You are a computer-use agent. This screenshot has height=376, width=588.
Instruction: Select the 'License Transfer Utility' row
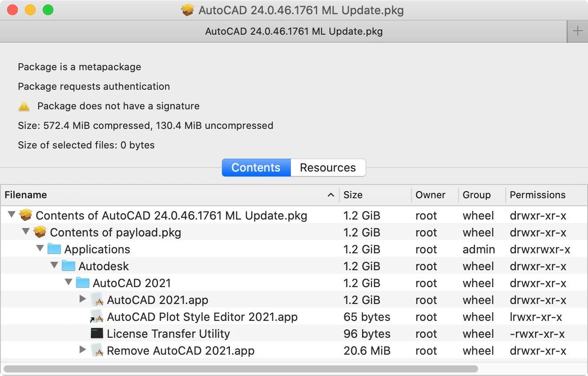click(x=294, y=333)
